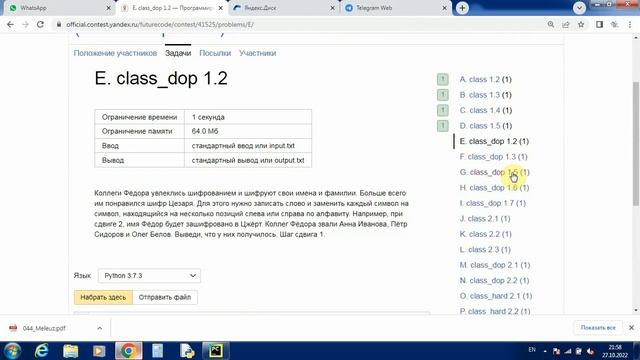Open problem N. class_dop 2.2

coord(494,281)
